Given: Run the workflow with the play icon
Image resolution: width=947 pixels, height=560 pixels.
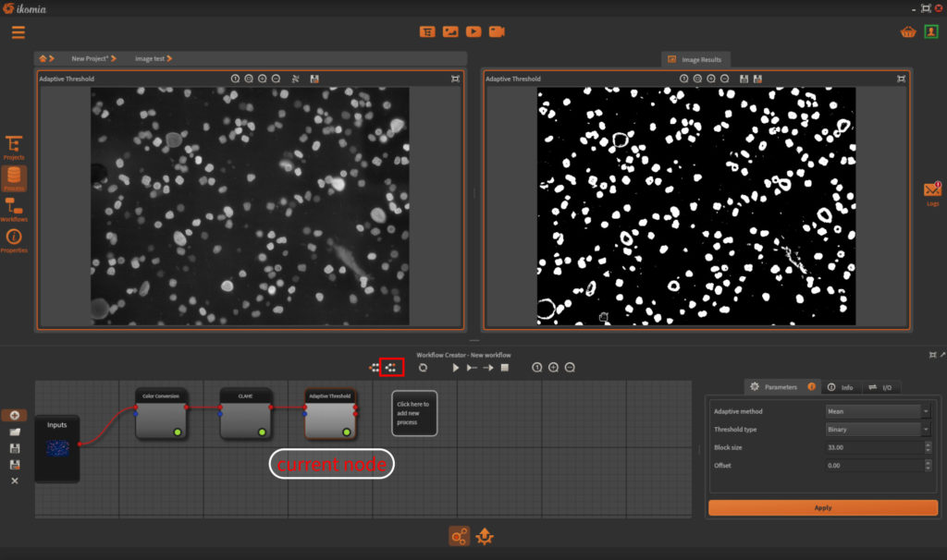Looking at the screenshot, I should 454,367.
